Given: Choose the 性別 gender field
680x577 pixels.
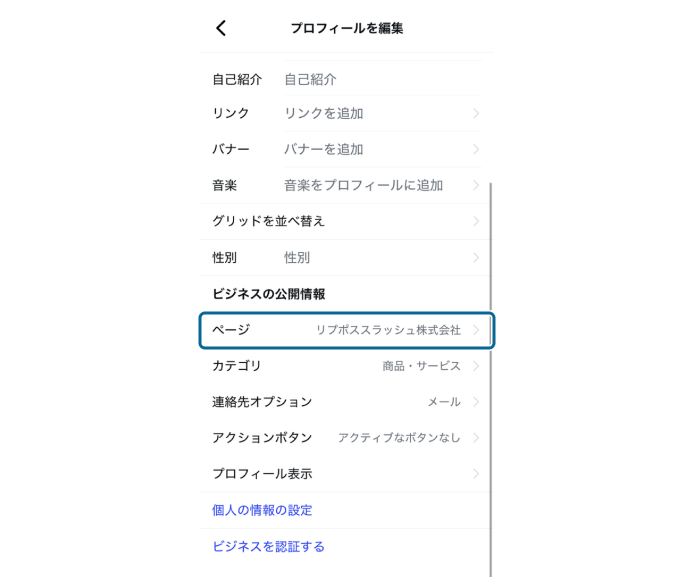Looking at the screenshot, I should [x=297, y=257].
